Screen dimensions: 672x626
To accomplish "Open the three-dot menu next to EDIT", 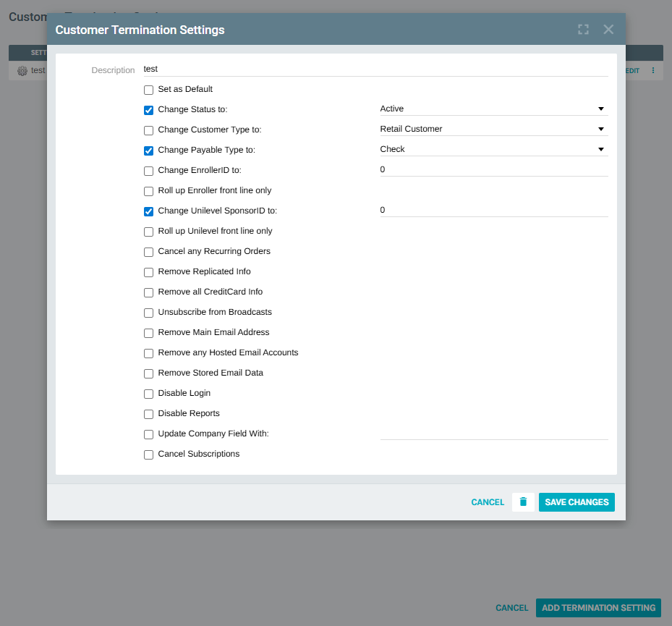I will coord(652,70).
